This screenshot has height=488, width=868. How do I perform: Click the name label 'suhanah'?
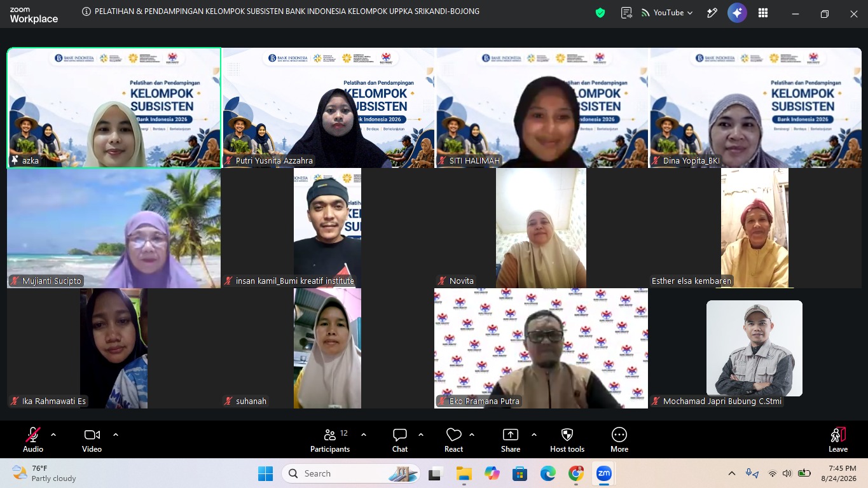click(251, 401)
